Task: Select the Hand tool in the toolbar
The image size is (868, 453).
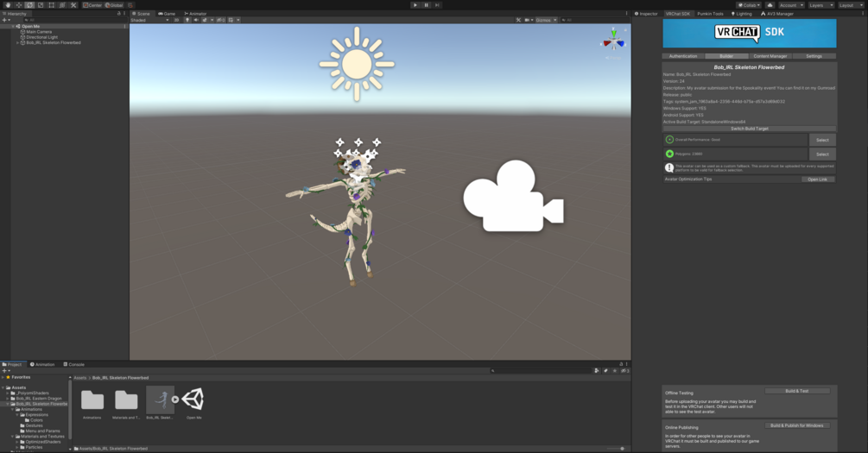Action: click(8, 5)
